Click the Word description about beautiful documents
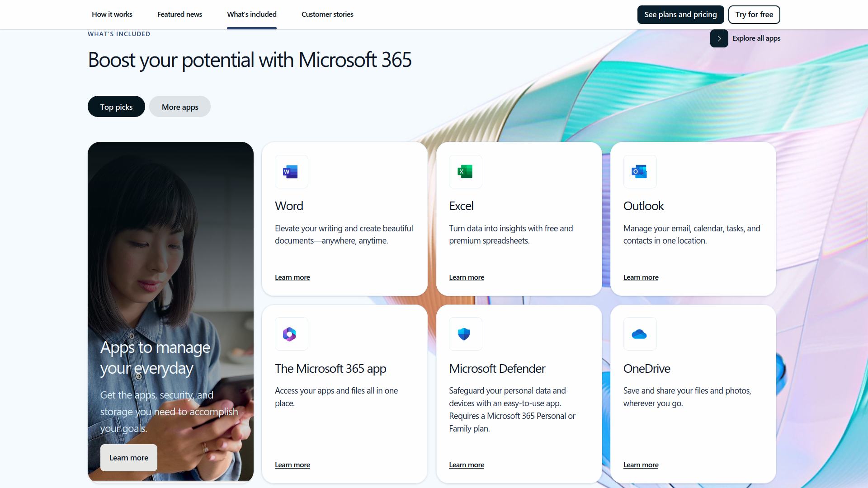Viewport: 868px width, 488px height. (344, 235)
